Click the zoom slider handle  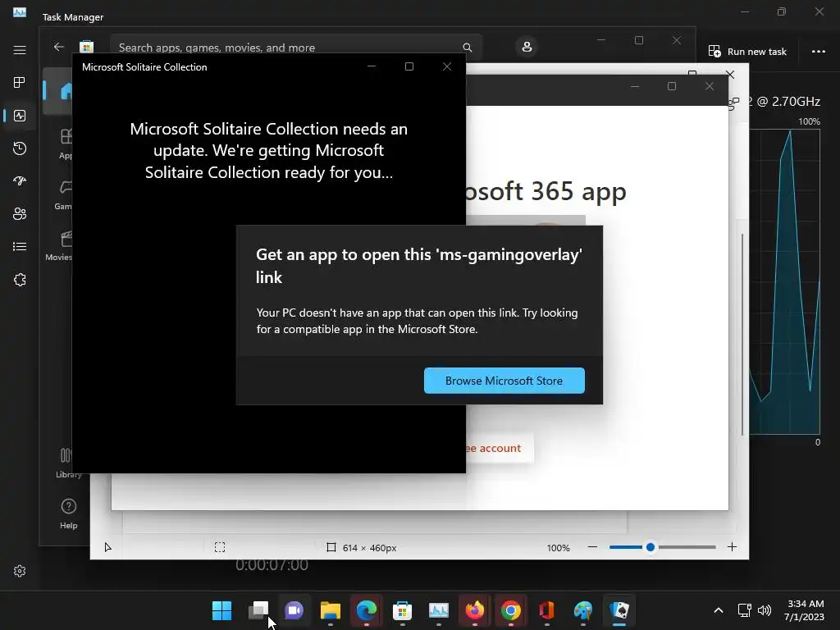tap(651, 547)
